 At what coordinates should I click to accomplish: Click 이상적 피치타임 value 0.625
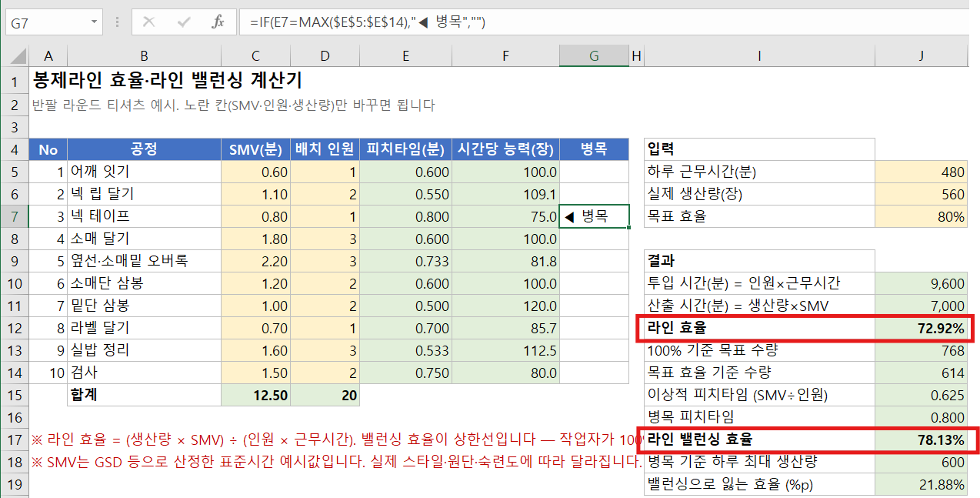click(x=922, y=395)
